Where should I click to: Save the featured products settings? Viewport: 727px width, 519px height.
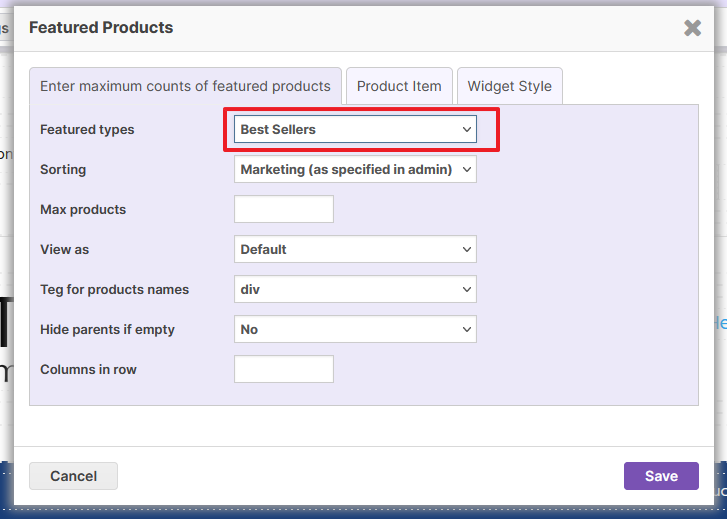660,476
